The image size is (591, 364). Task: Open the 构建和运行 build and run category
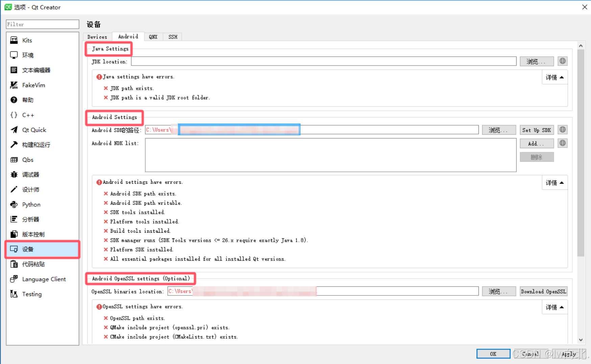pos(42,145)
